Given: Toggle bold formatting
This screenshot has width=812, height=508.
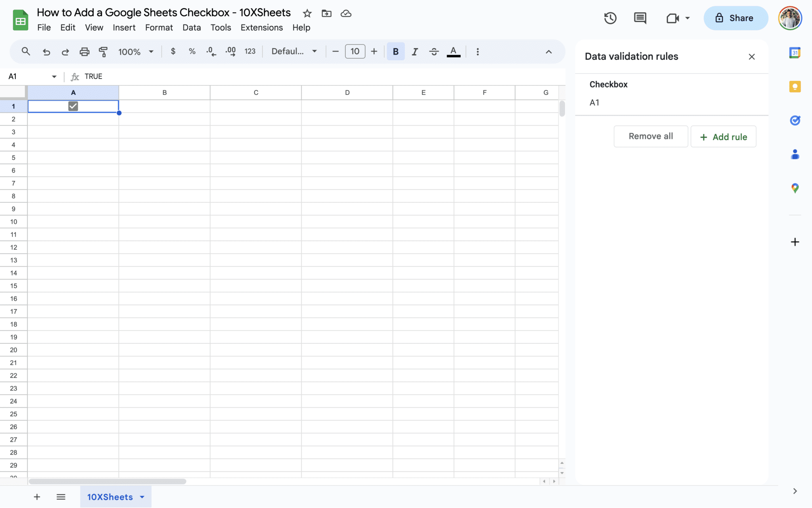Looking at the screenshot, I should [395, 52].
